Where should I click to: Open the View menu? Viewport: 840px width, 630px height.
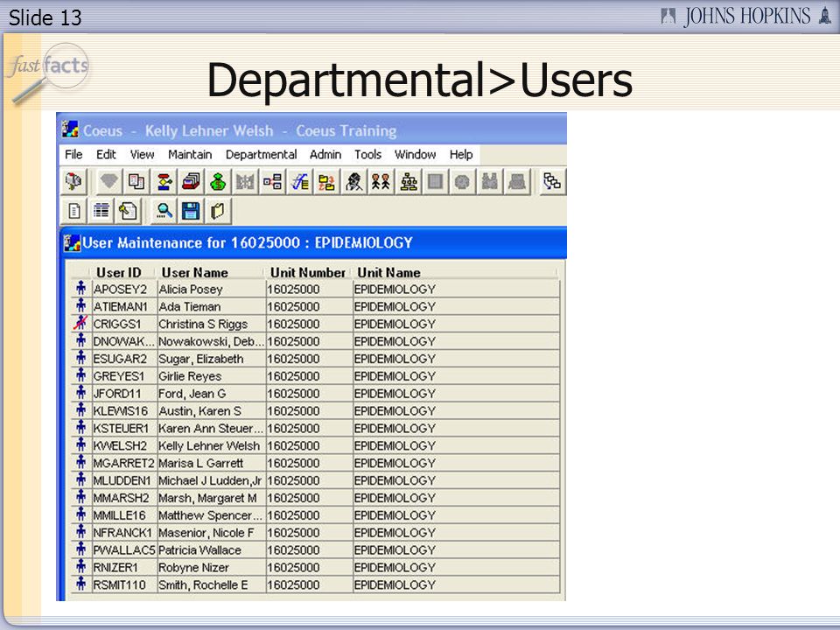pos(142,155)
